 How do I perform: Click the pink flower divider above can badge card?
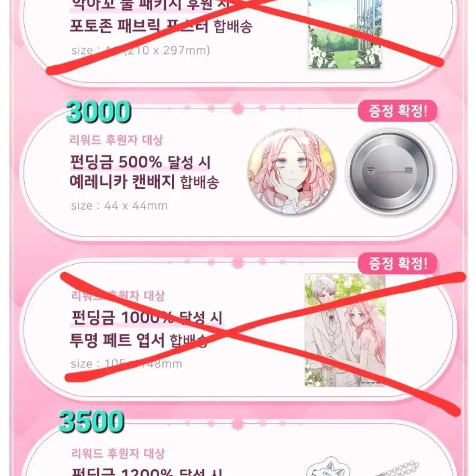(237, 108)
